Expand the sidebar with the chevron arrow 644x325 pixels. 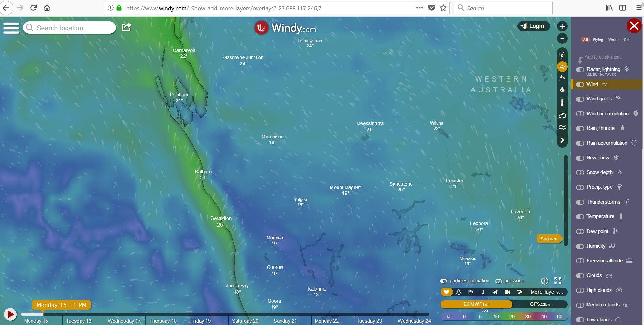tap(562, 140)
